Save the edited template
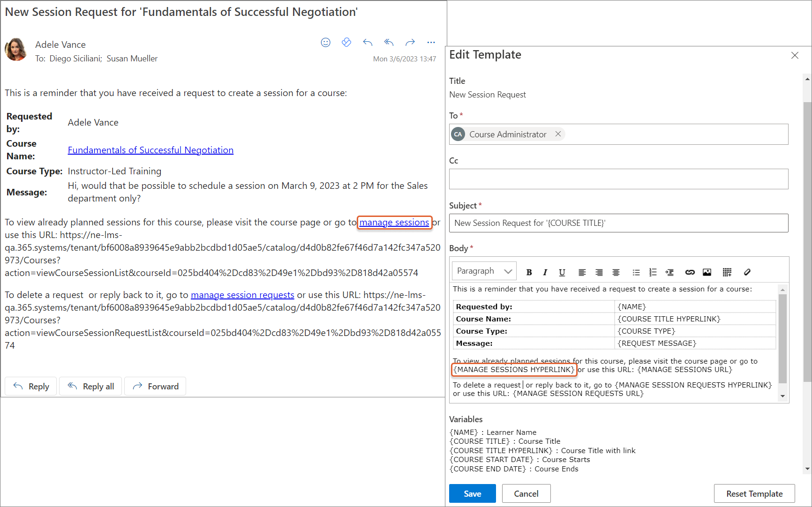 tap(472, 493)
